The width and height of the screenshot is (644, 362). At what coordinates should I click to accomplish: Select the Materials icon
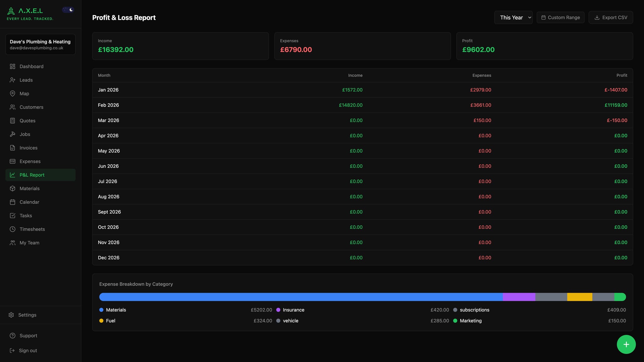tap(13, 188)
